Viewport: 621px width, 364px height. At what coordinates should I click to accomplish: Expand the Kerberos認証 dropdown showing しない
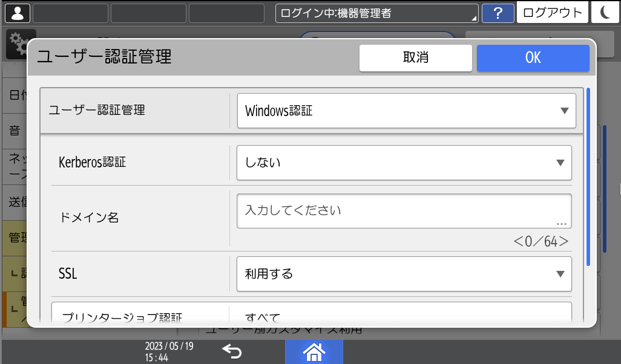point(403,162)
